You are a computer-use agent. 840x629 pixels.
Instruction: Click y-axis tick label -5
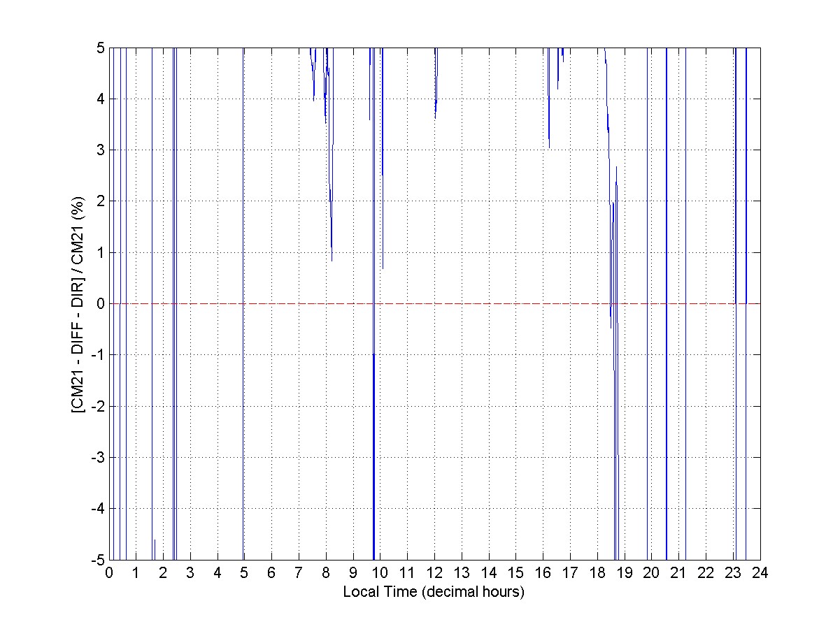[x=97, y=560]
